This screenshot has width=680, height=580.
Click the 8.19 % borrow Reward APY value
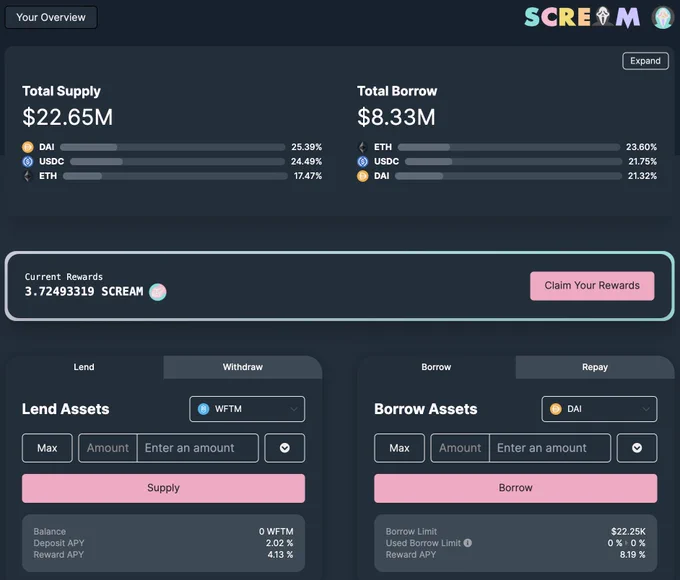click(x=632, y=554)
